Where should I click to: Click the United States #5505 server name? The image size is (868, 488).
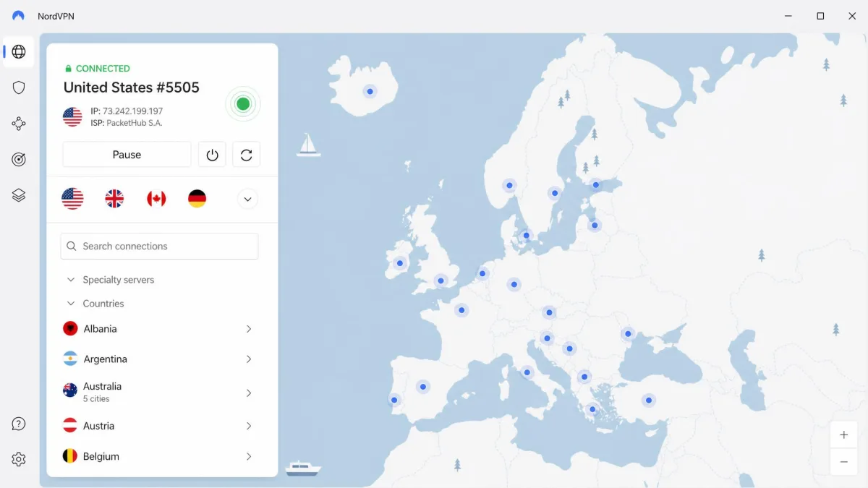click(x=132, y=87)
